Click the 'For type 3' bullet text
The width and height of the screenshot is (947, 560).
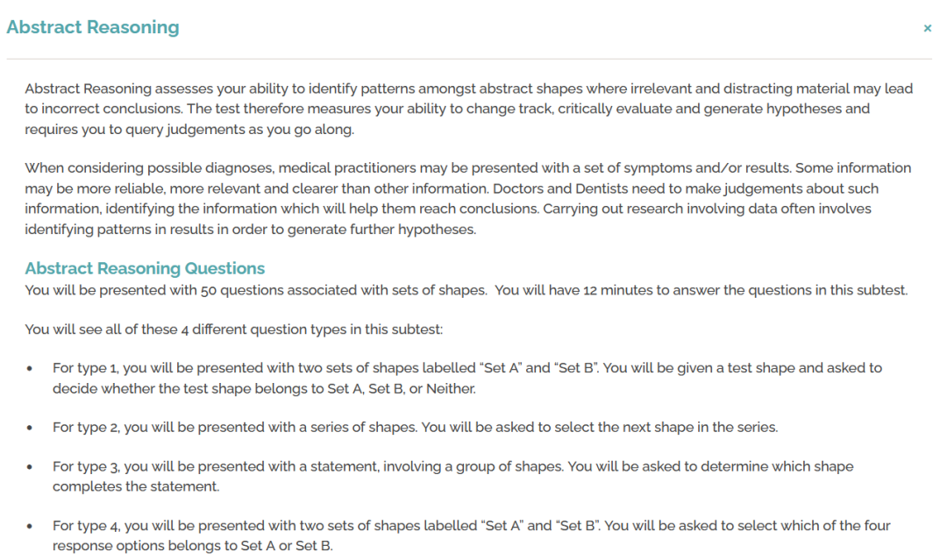(453, 476)
